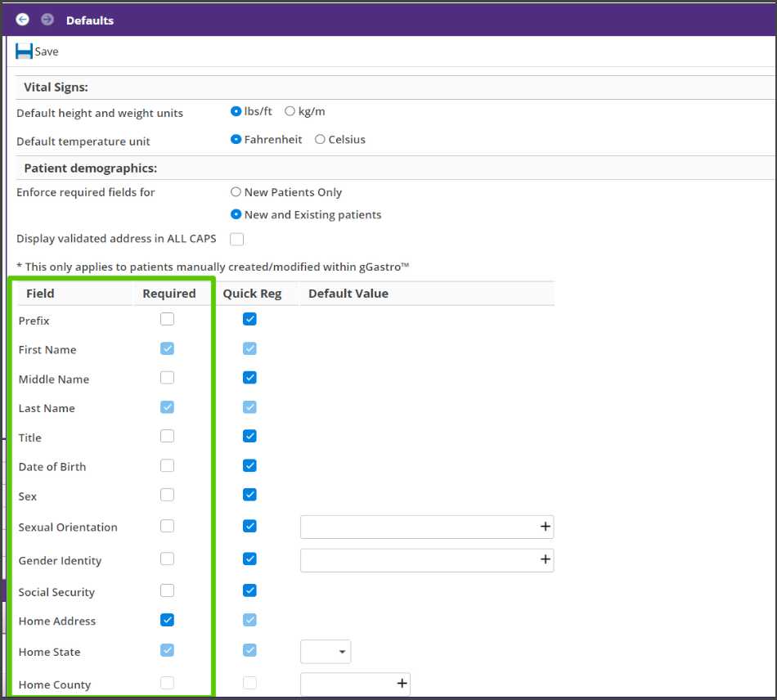Image resolution: width=777 pixels, height=700 pixels.
Task: Uncheck Quick Reg for Sexual Orientation
Action: 249,526
